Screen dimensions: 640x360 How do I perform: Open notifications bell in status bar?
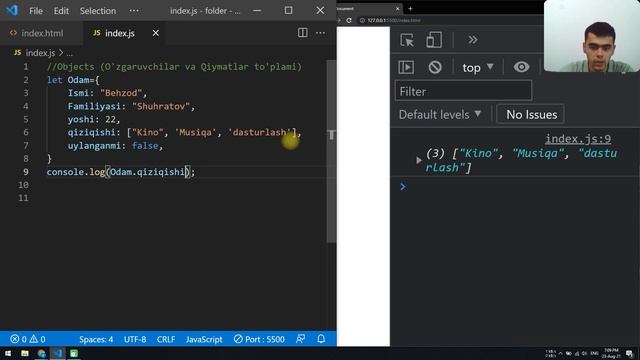click(321, 339)
